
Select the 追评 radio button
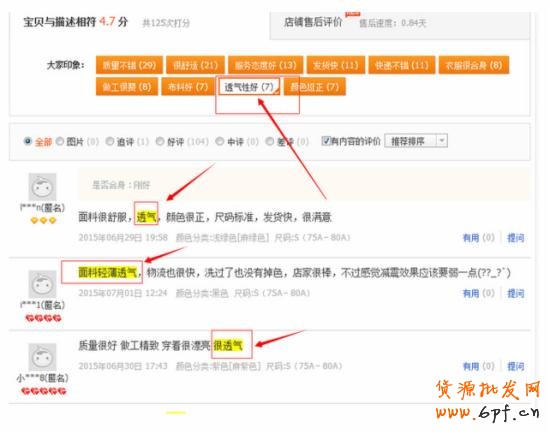coord(110,141)
